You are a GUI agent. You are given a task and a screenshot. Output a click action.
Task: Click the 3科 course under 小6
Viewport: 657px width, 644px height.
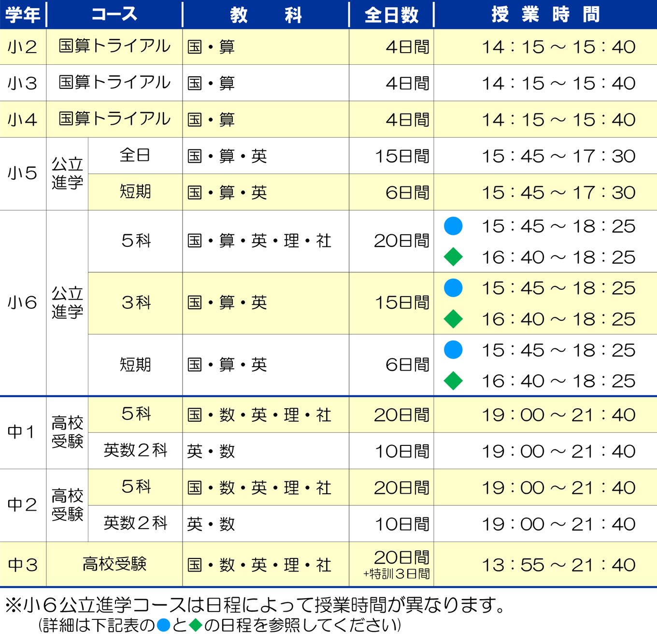pos(136,302)
